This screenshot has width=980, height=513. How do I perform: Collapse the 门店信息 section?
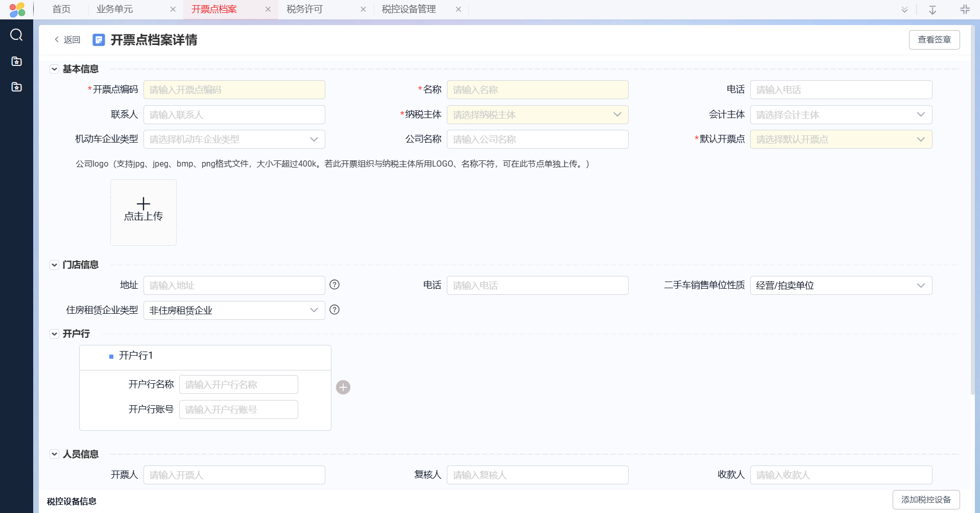pos(54,265)
